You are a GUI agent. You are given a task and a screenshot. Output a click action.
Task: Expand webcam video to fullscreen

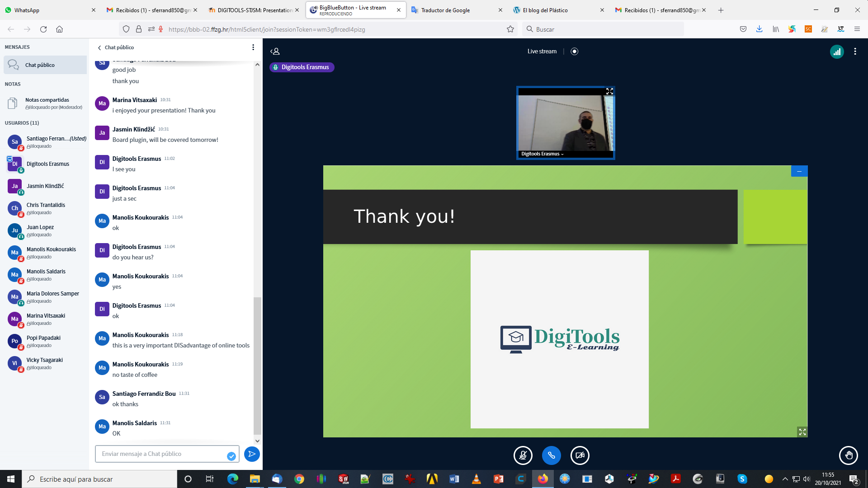609,91
